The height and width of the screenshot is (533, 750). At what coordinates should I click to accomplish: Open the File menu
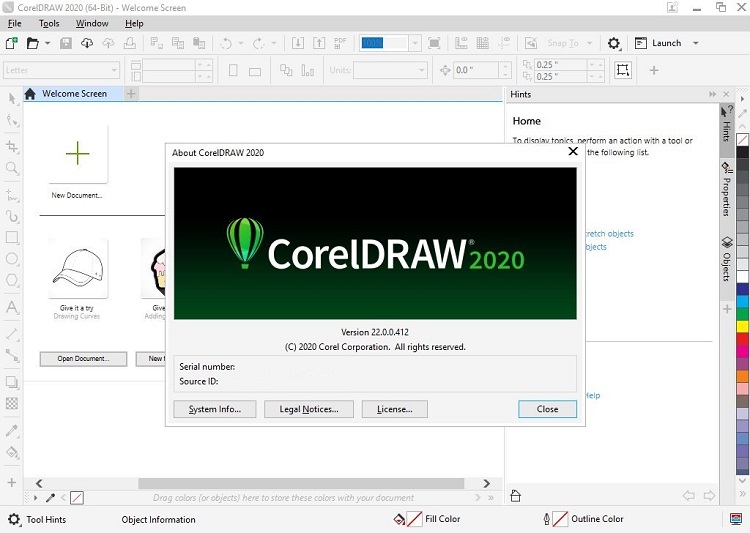coord(14,23)
